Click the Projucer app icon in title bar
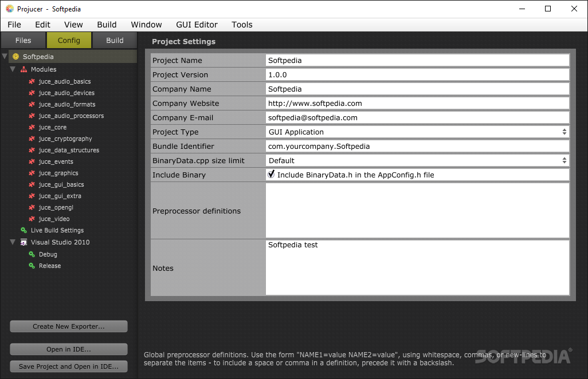588x379 pixels. tap(10, 9)
